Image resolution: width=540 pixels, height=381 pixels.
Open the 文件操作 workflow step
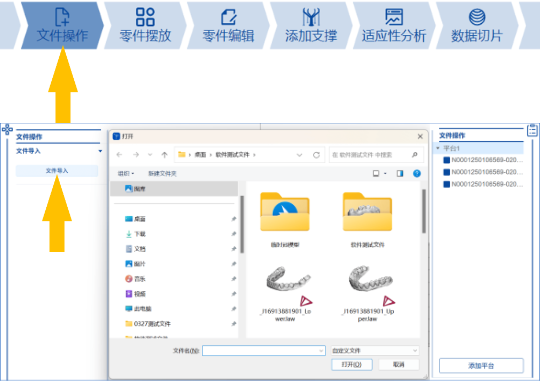[x=62, y=25]
